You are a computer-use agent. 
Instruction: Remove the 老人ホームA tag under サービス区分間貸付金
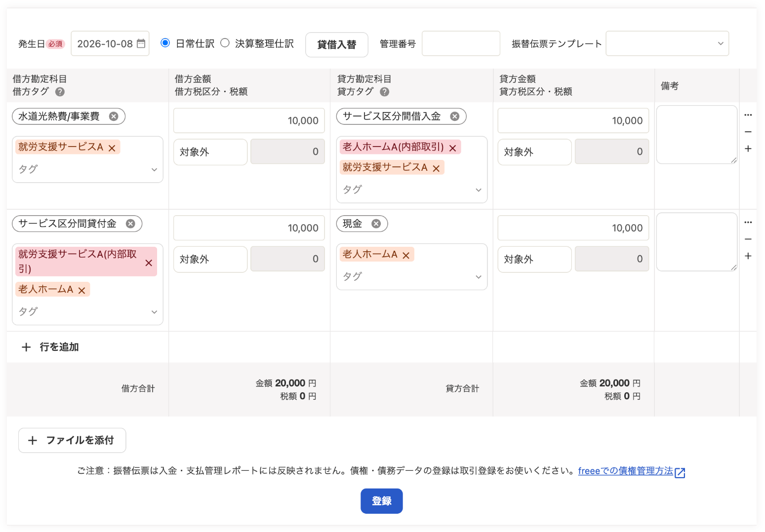click(x=82, y=290)
